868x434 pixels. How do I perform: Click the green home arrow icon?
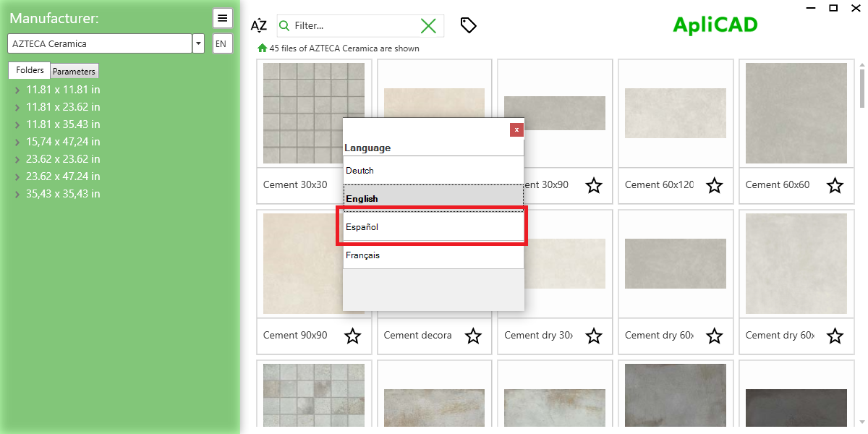coord(261,48)
